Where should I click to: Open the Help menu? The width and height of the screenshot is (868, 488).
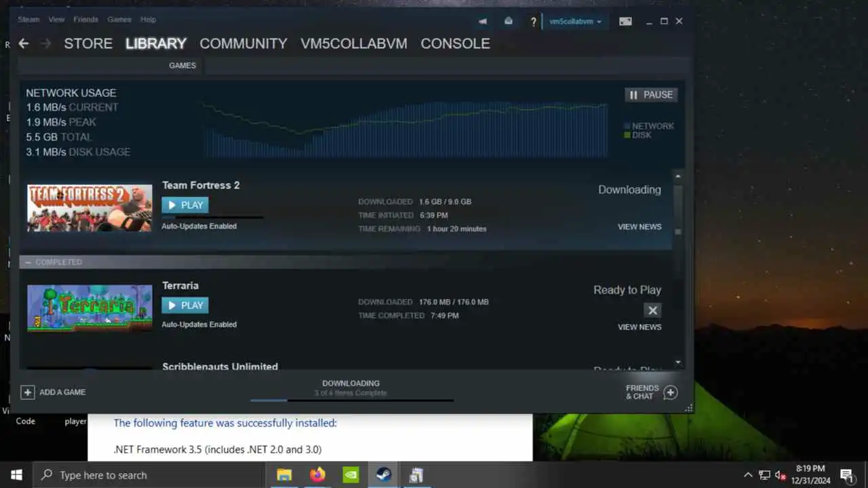(x=148, y=20)
